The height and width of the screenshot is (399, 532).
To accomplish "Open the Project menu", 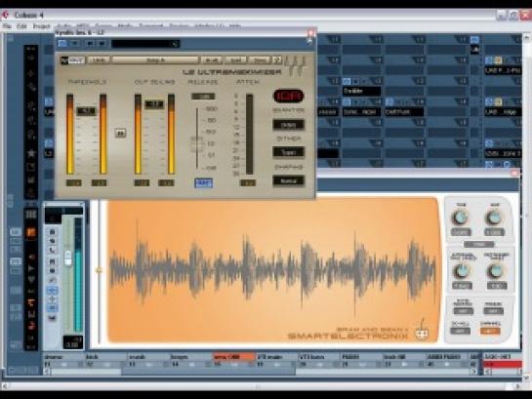I will point(41,26).
